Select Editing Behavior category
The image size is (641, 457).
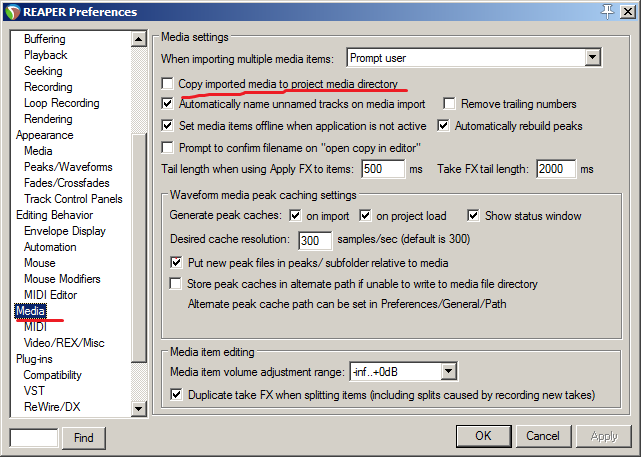pos(54,215)
